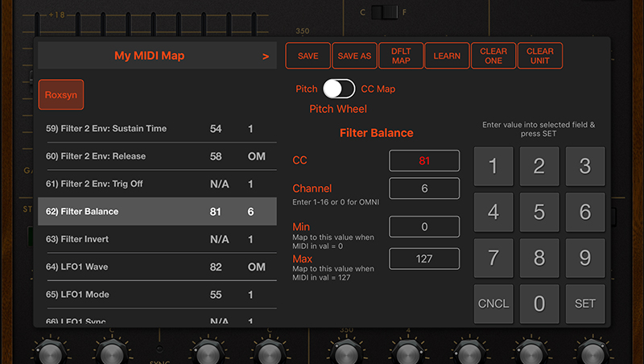Click the My MIDI Map title
Viewport: 644px width, 364px height.
coord(150,56)
